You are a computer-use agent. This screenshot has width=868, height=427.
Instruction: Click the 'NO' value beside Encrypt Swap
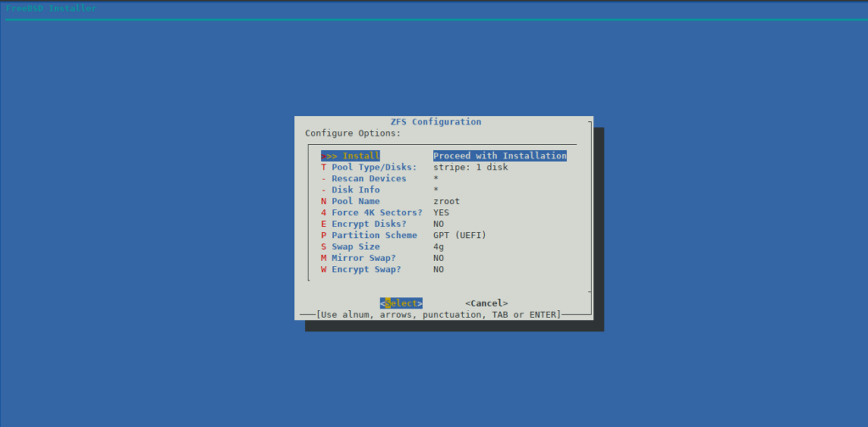[438, 269]
